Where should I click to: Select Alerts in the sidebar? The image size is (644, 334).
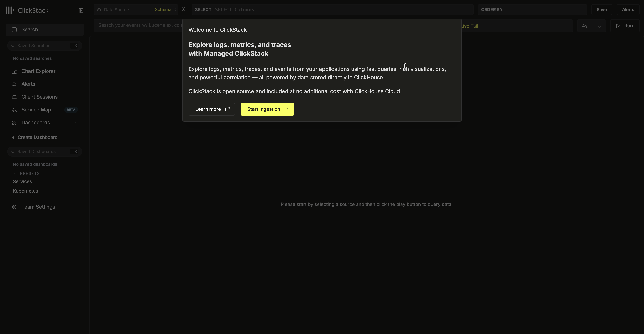28,84
